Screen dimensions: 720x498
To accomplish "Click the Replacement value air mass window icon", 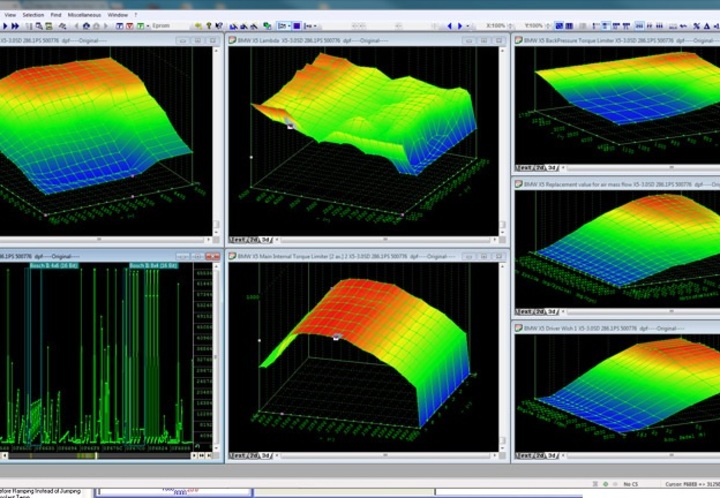I will click(x=518, y=184).
